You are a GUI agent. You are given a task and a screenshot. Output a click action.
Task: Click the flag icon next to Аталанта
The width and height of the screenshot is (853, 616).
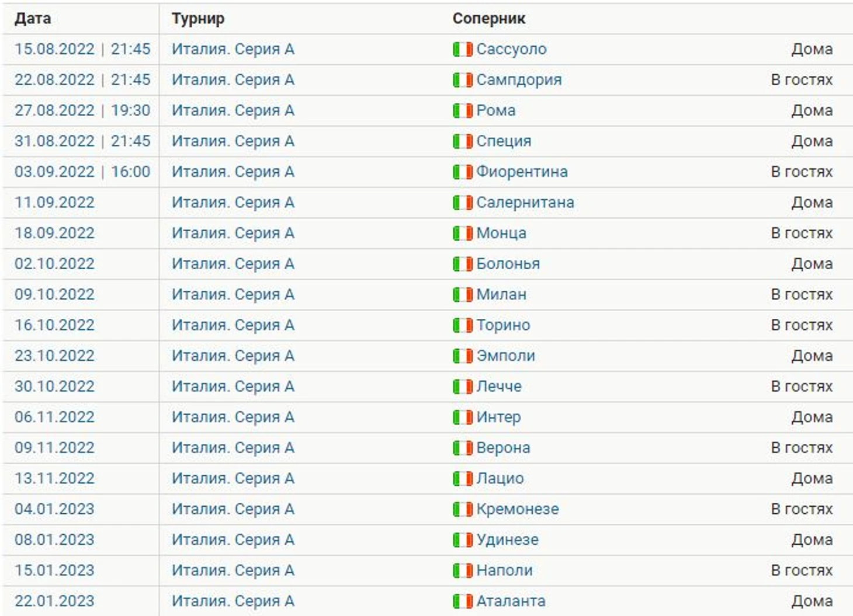click(x=463, y=601)
